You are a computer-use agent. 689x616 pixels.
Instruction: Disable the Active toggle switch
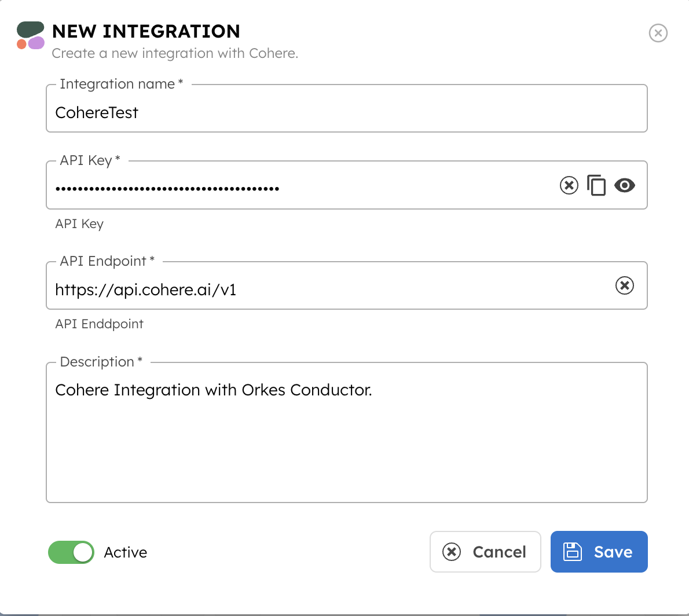click(x=71, y=552)
